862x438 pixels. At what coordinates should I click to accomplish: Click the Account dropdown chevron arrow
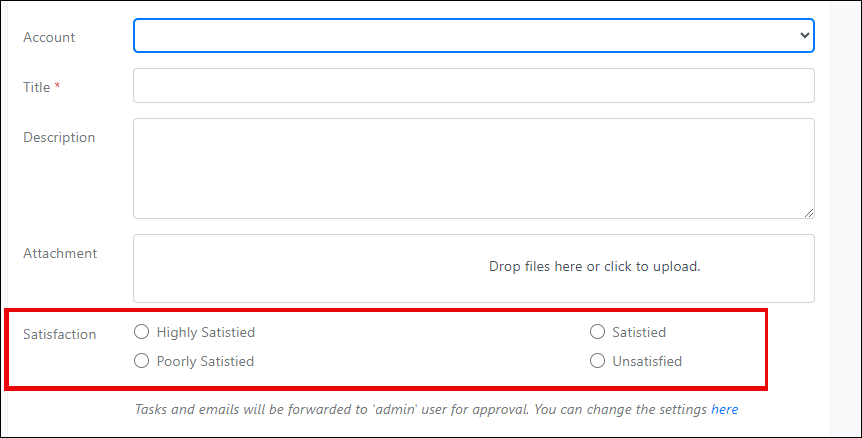coord(804,35)
